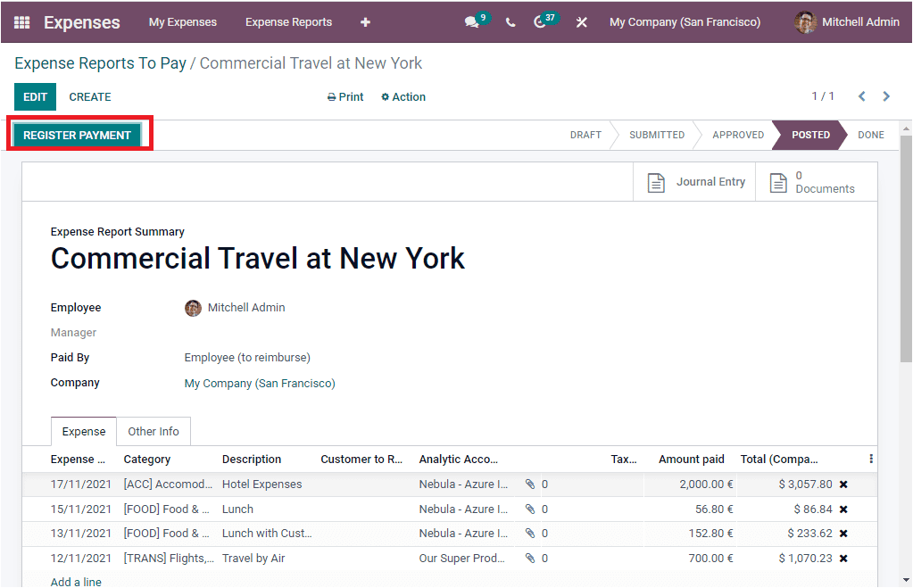The image size is (913, 588).
Task: Open the expense table column options menu
Action: [870, 458]
